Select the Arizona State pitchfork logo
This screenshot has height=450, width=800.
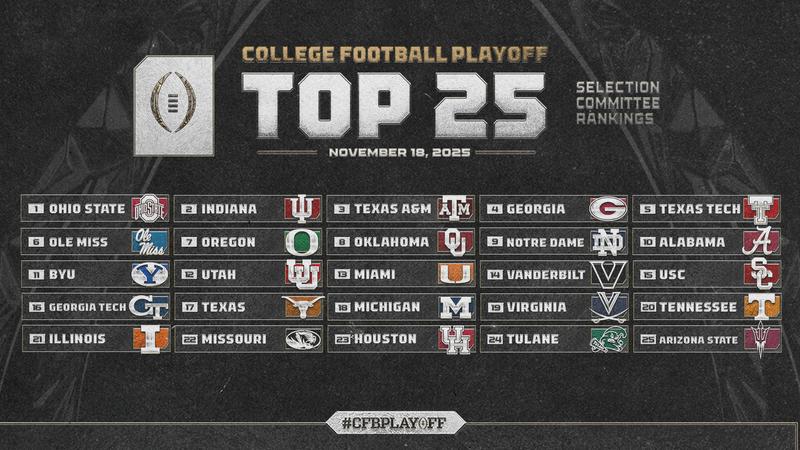click(762, 340)
